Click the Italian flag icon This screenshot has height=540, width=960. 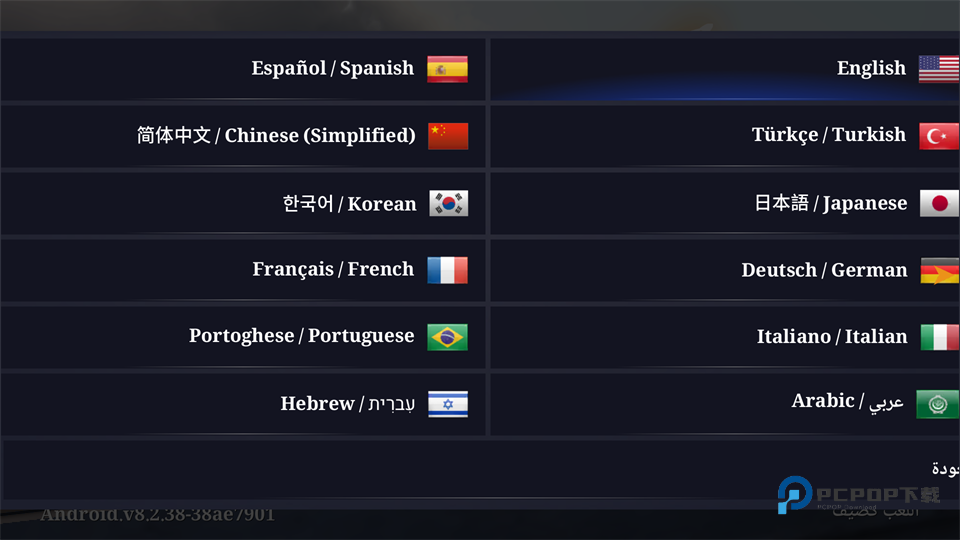click(x=938, y=337)
